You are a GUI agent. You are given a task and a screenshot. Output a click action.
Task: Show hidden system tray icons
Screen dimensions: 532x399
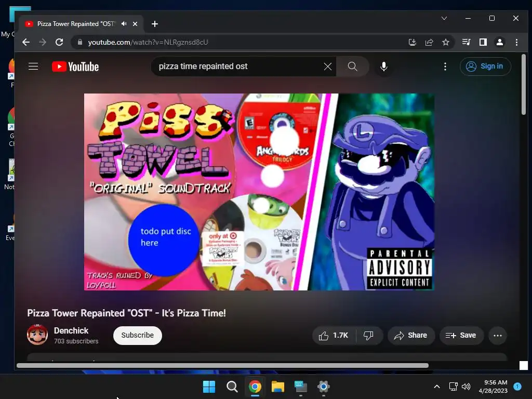pyautogui.click(x=437, y=387)
